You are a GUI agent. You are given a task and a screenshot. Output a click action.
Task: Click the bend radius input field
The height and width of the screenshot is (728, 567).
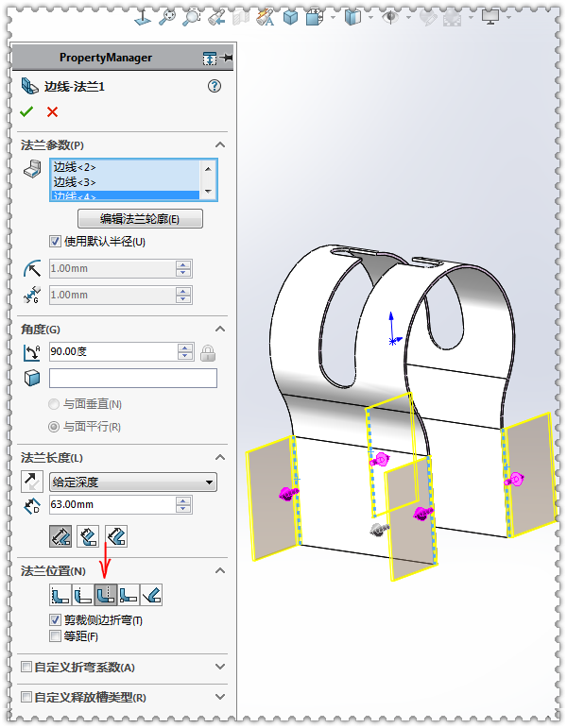112,268
